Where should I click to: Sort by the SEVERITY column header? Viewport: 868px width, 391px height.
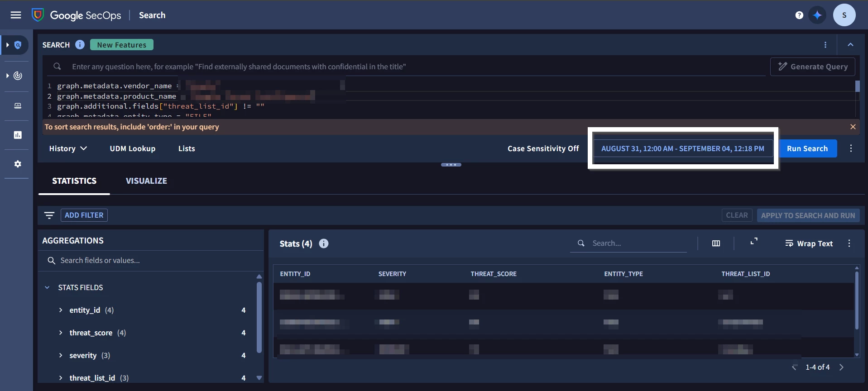[392, 274]
